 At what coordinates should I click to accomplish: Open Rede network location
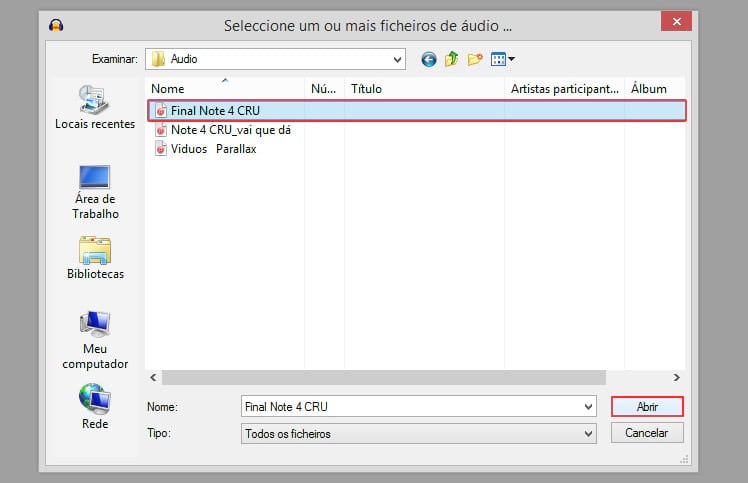pyautogui.click(x=95, y=407)
